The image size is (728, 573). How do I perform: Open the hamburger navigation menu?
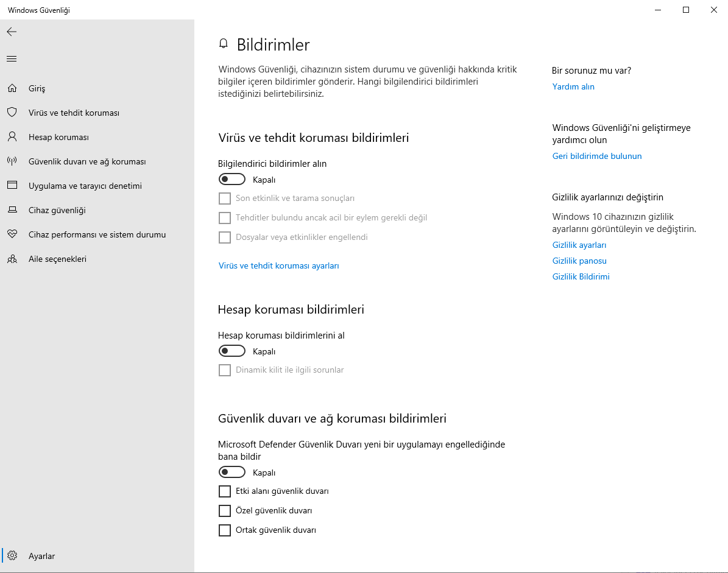point(12,59)
